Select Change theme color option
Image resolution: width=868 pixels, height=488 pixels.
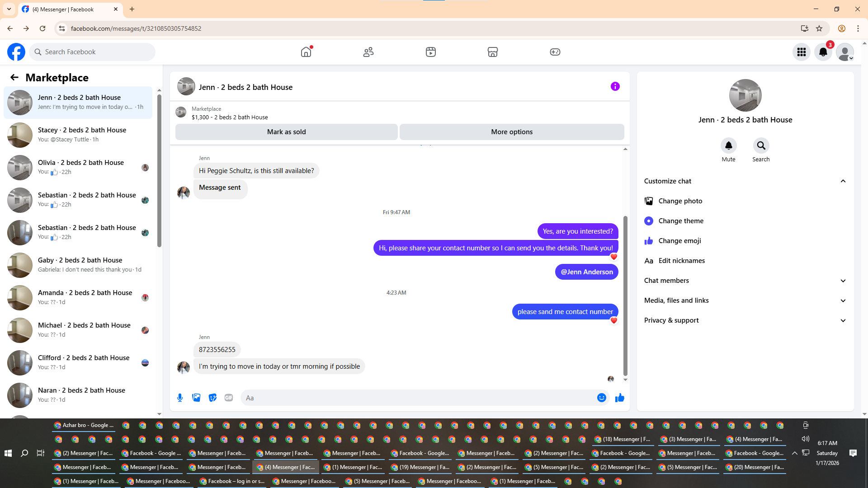681,221
